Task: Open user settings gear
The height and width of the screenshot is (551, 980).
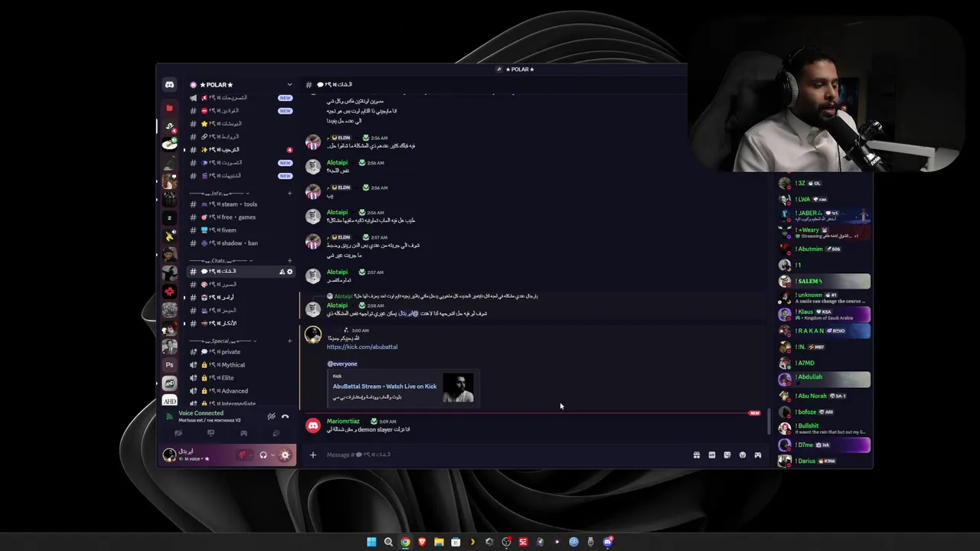Action: tap(285, 455)
